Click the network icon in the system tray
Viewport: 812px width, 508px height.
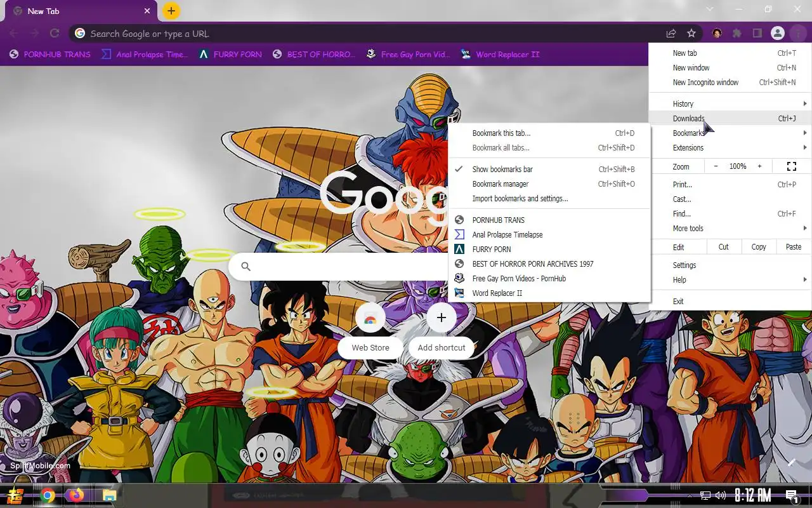coord(705,495)
